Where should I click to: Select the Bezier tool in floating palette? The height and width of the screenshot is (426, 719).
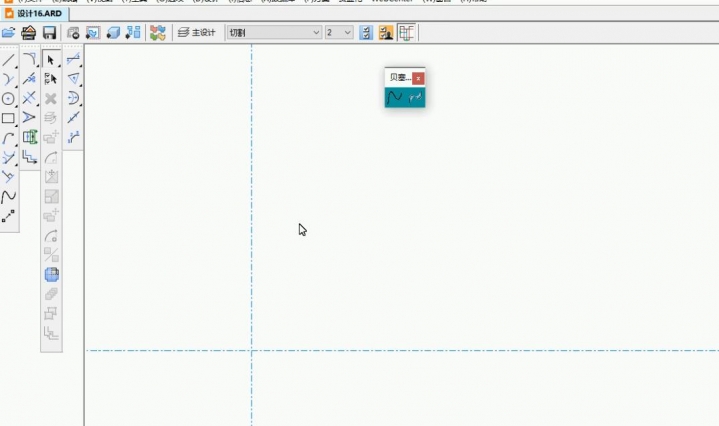(395, 97)
